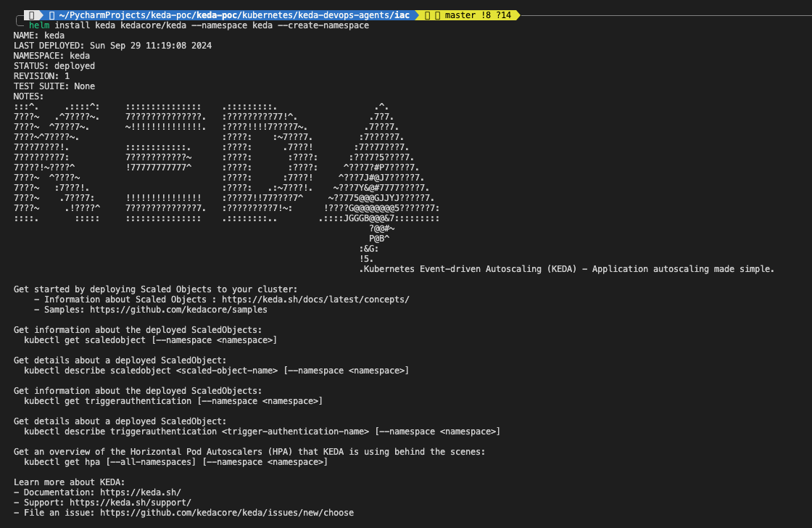This screenshot has width=812, height=528.
Task: Click the 'REVISION: 1' line
Action: (x=41, y=75)
